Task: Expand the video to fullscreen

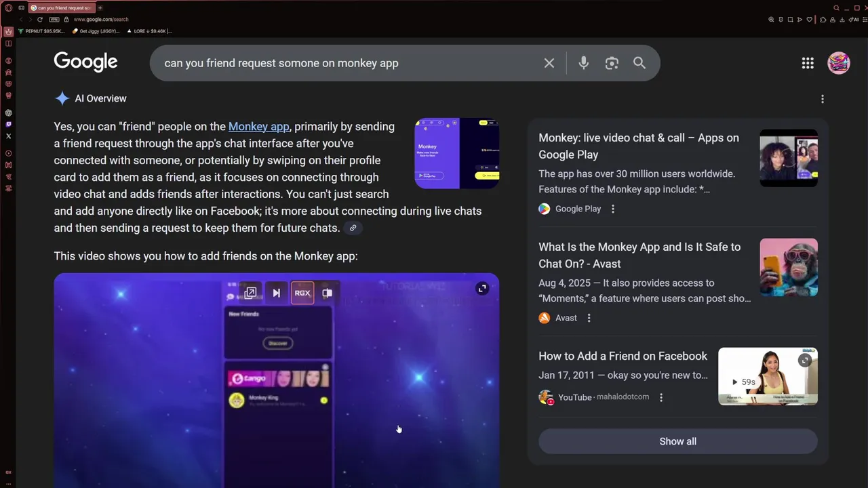Action: pos(482,289)
